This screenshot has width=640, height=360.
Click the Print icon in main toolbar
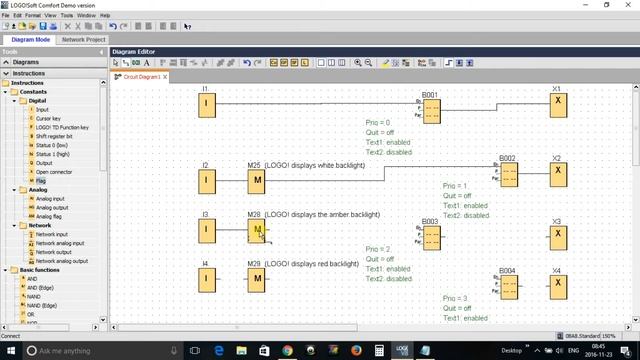click(x=53, y=26)
